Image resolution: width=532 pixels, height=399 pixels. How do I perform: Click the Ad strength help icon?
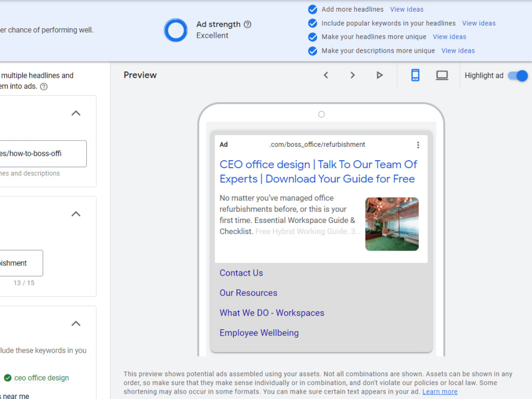click(x=248, y=24)
